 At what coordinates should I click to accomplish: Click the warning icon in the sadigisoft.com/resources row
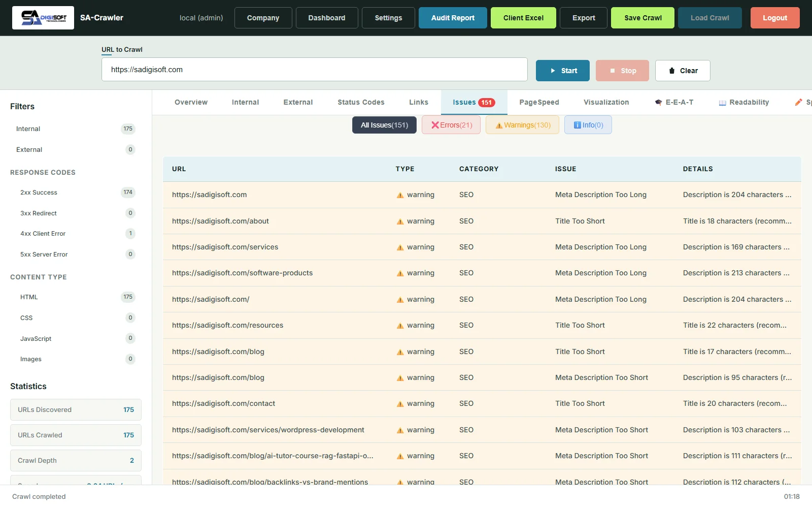[400, 326]
